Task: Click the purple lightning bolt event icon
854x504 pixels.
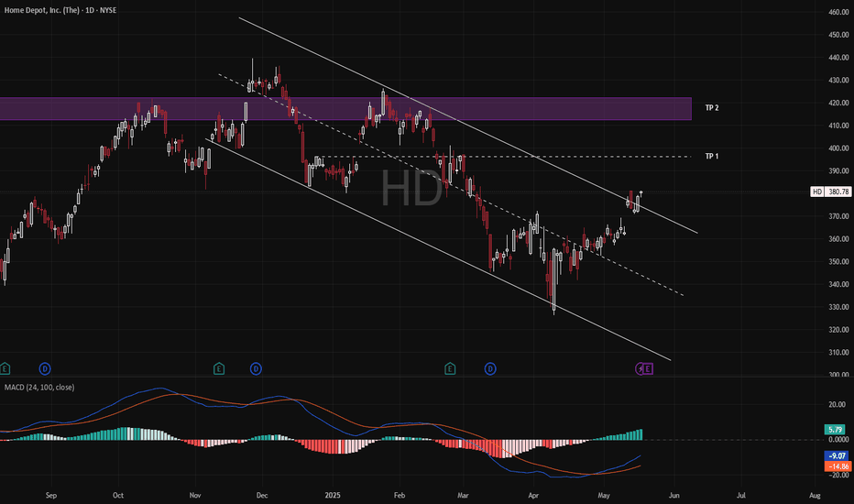Action: pos(640,369)
